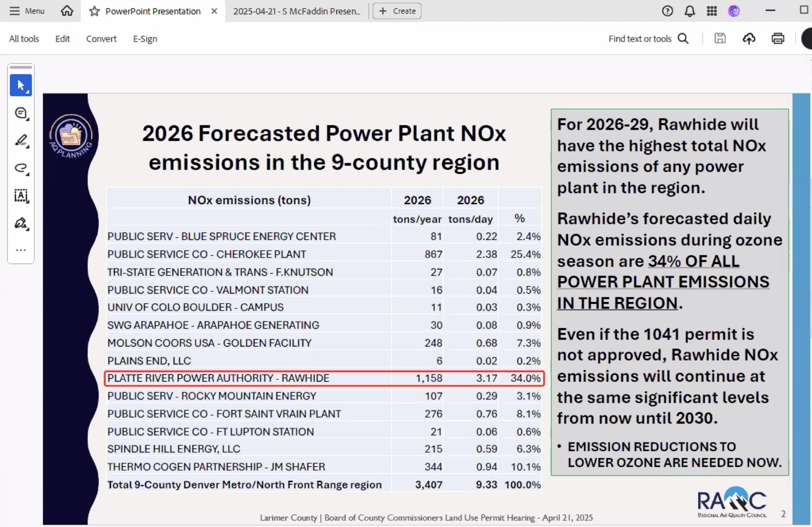Choose the Draw freehand lasso tool

[x=21, y=168]
